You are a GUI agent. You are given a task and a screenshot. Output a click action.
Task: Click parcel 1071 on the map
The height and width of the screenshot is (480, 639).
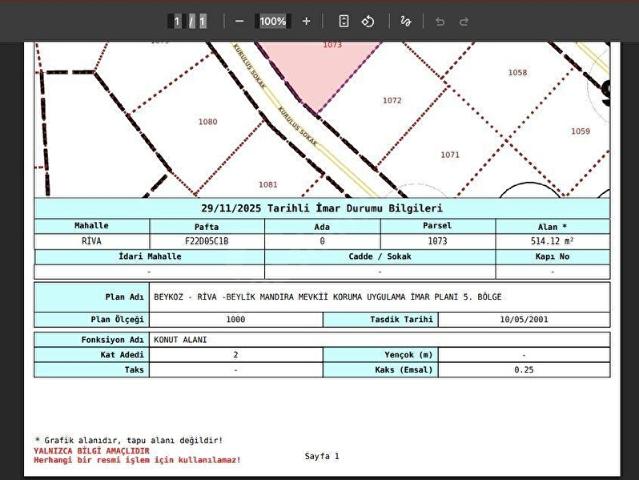450,154
